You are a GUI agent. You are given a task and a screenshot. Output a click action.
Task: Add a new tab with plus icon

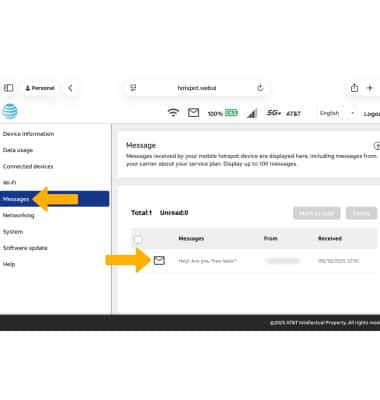tap(370, 88)
